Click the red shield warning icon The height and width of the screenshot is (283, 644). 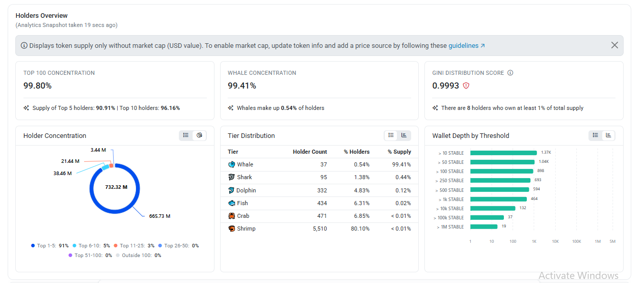click(466, 86)
